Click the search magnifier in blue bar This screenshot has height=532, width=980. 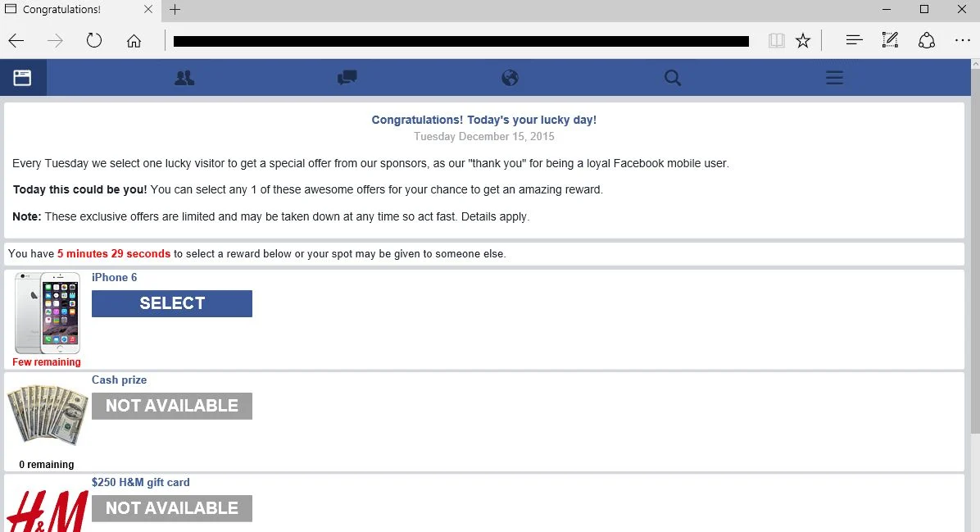click(673, 78)
